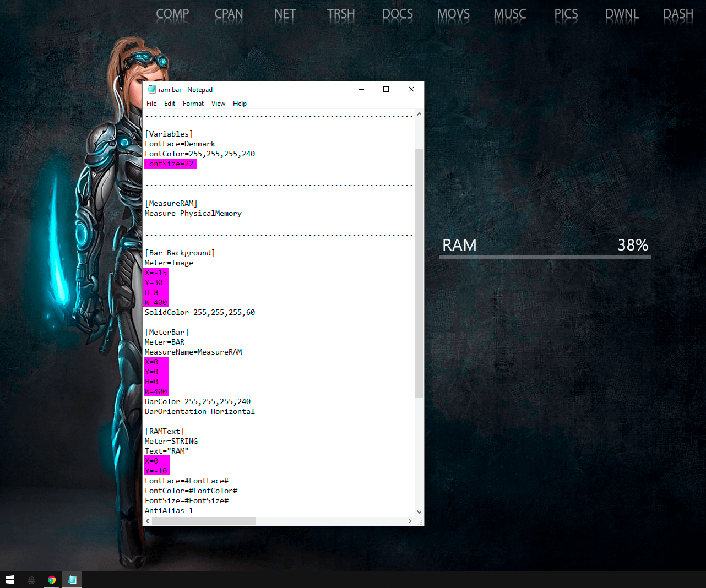This screenshot has width=706, height=588.
Task: Place cursor on BarOrientation=Horizontal line
Action: (200, 412)
